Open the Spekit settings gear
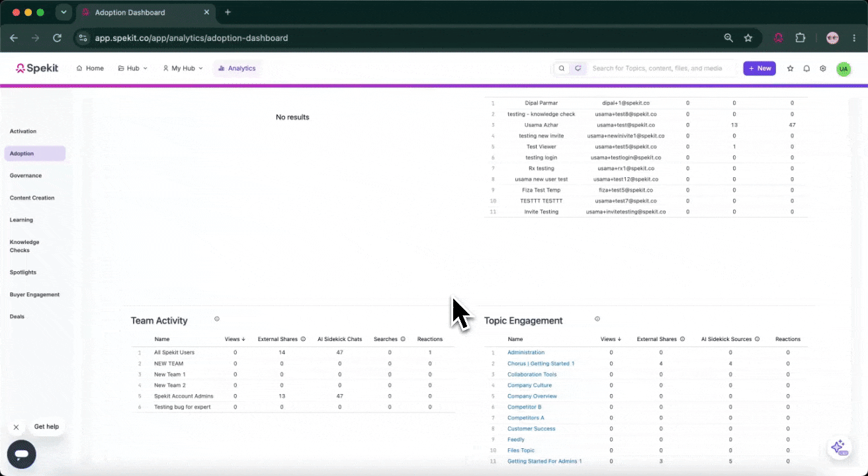Screen dimensions: 868x476 [823, 68]
